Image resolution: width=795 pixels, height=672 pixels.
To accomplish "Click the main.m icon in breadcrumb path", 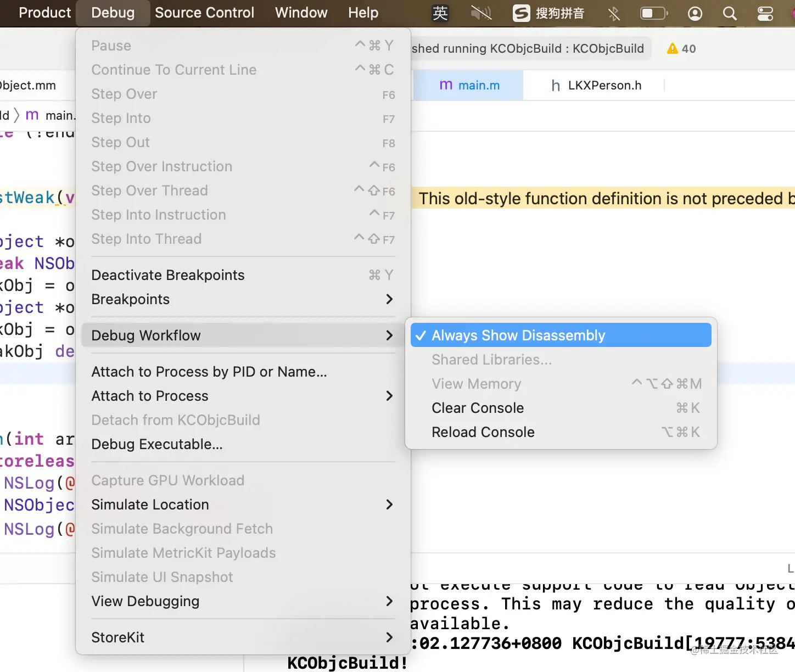I will (x=32, y=115).
